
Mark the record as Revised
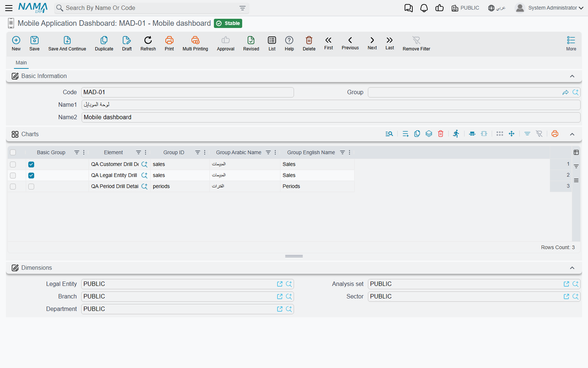(251, 43)
